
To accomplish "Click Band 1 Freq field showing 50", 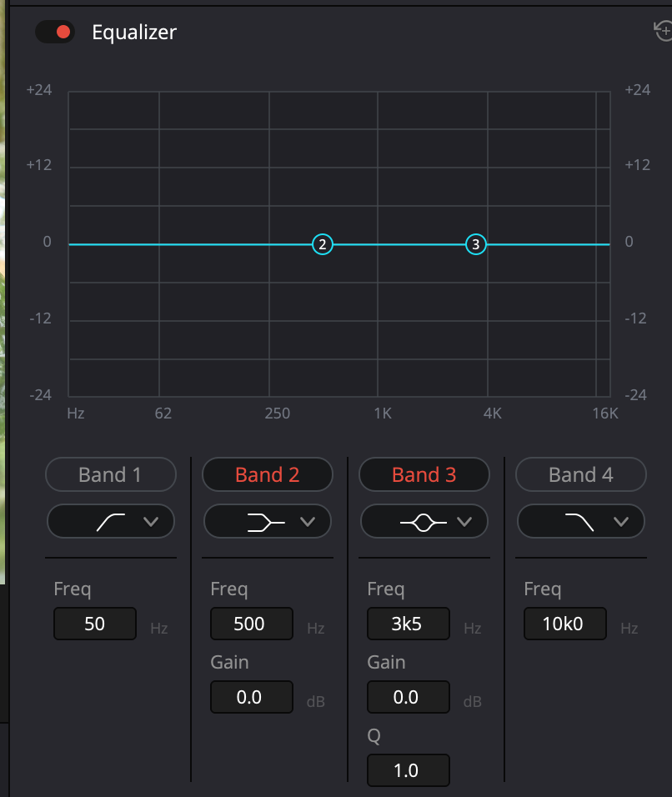I will click(95, 624).
